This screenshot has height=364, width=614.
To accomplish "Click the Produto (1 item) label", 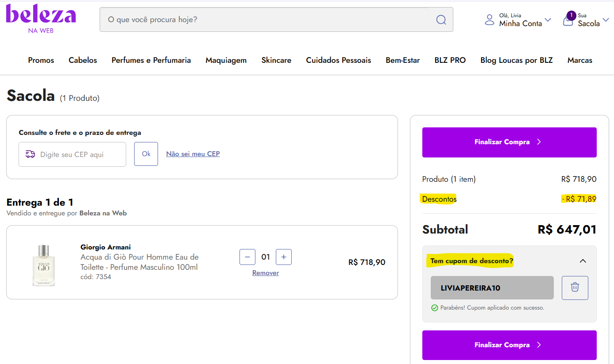I will (x=449, y=179).
